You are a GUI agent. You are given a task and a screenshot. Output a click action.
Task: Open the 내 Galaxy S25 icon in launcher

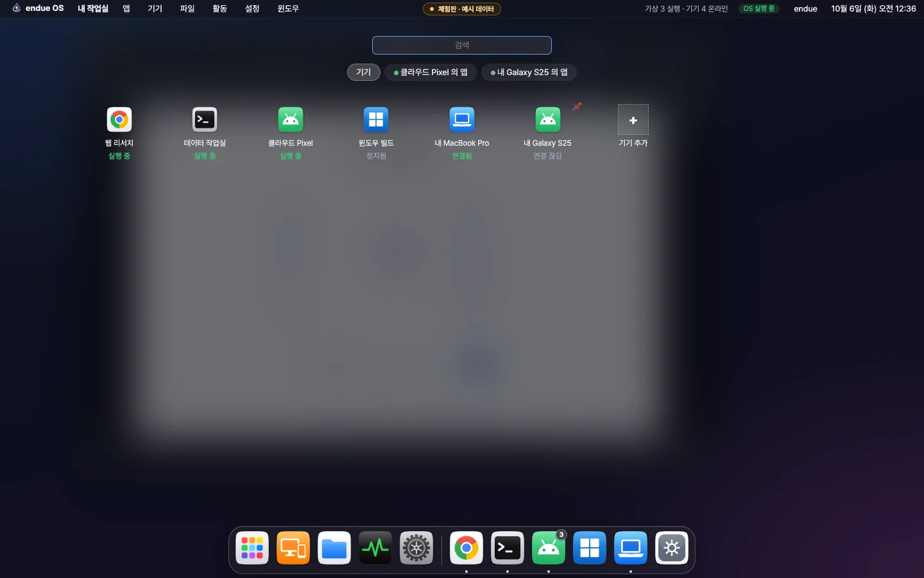(x=547, y=119)
